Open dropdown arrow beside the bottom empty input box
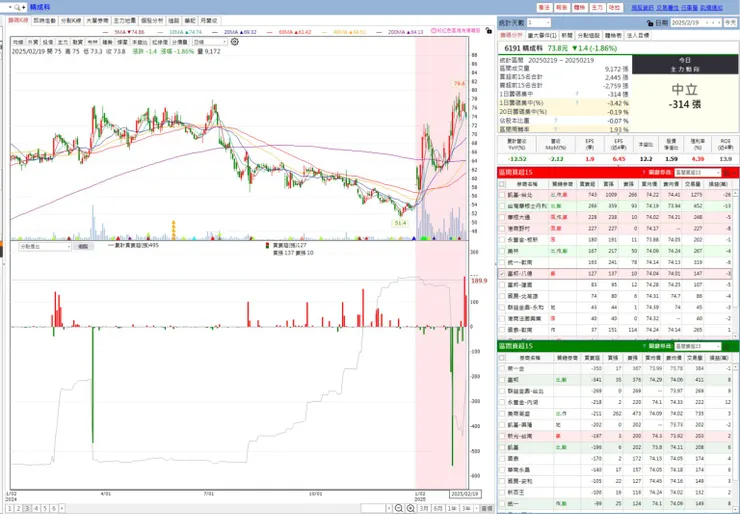Viewport: 740px width, 514px height. pyautogui.click(x=389, y=508)
